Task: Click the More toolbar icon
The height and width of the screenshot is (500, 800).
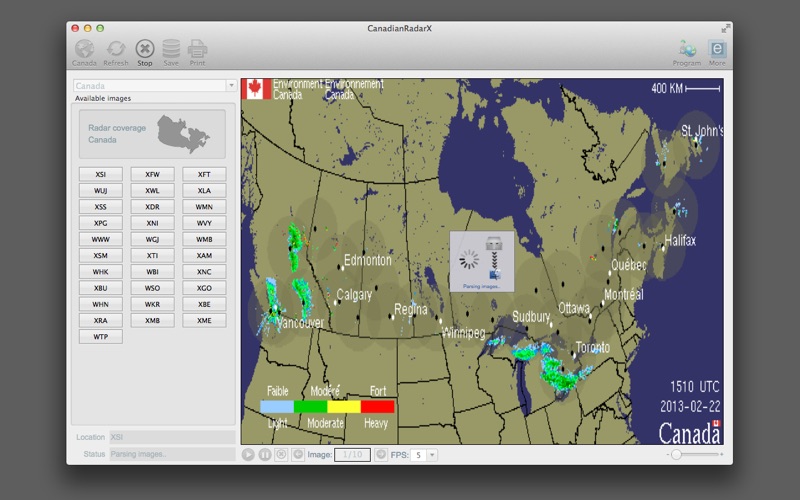Action: (x=717, y=48)
